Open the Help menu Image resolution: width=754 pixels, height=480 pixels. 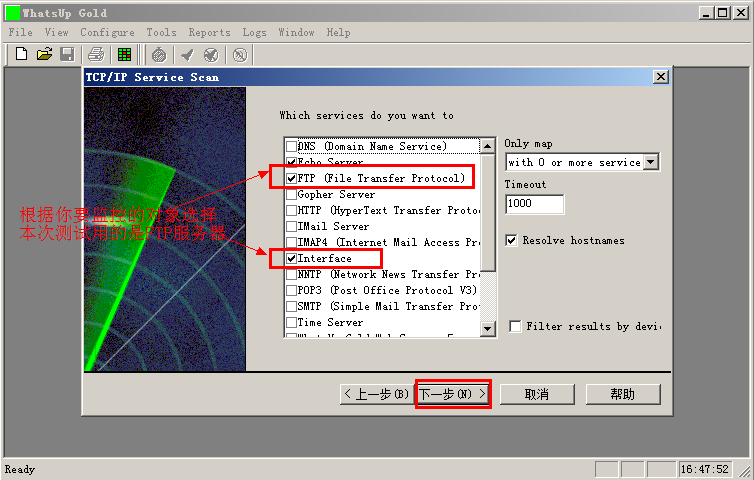(339, 32)
